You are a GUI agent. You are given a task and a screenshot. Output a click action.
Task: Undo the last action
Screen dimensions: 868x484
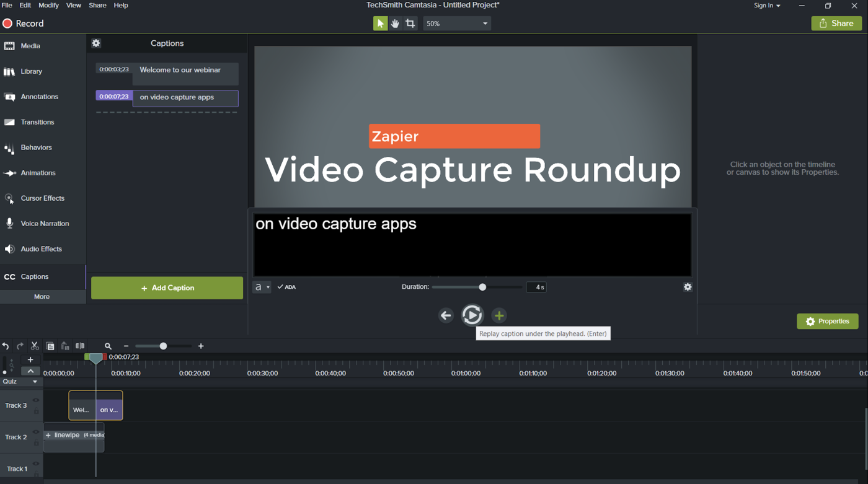(x=6, y=346)
